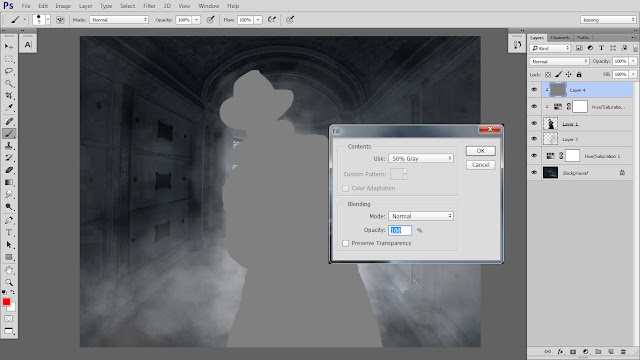Select the Crop tool
This screenshot has width=640, height=360.
[x=9, y=96]
